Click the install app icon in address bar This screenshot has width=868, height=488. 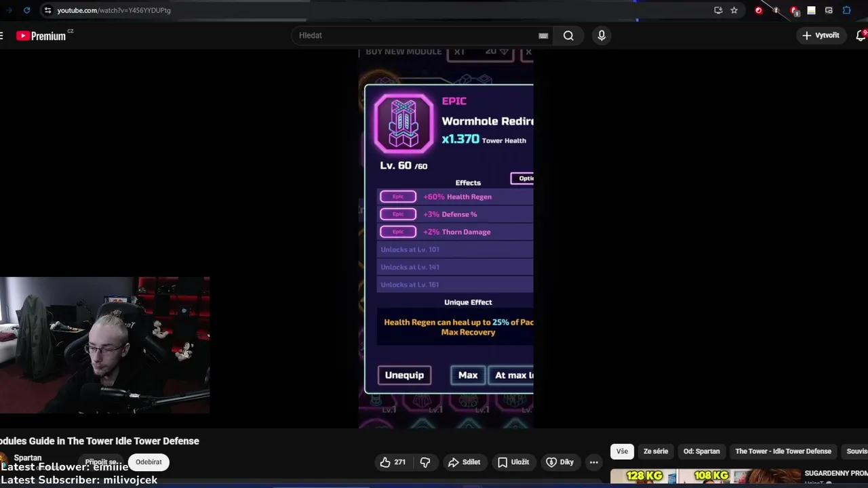pos(718,10)
